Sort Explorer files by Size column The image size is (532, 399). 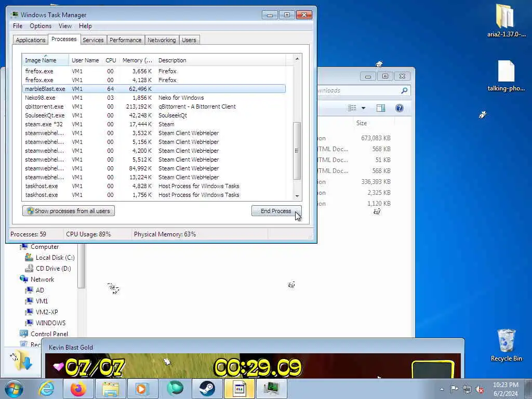[362, 123]
